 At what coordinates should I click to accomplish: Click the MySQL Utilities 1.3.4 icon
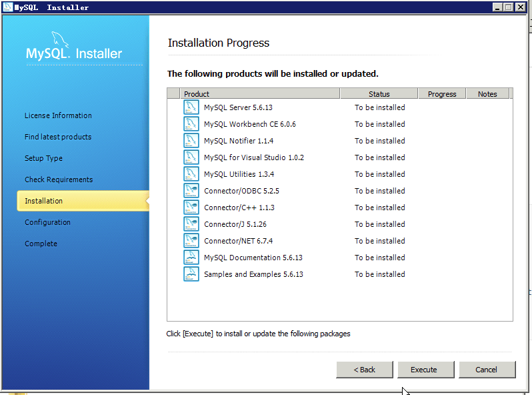191,173
